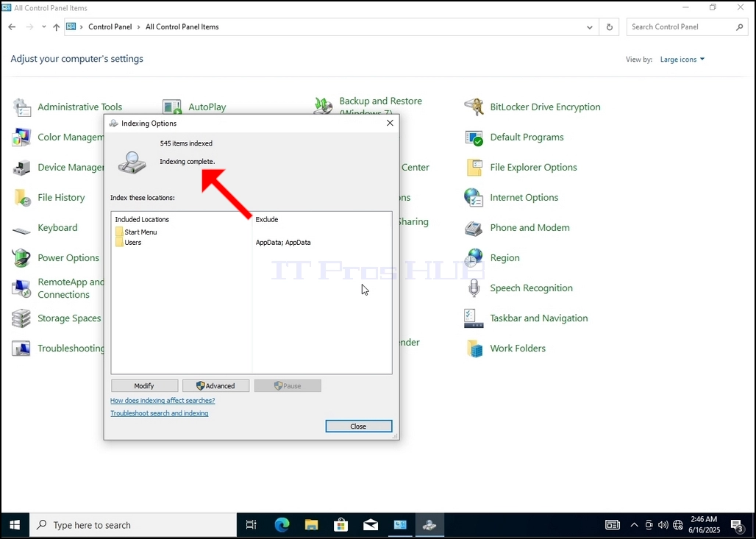Click Control Panel taskbar button
This screenshot has height=539, width=756.
pos(400,525)
